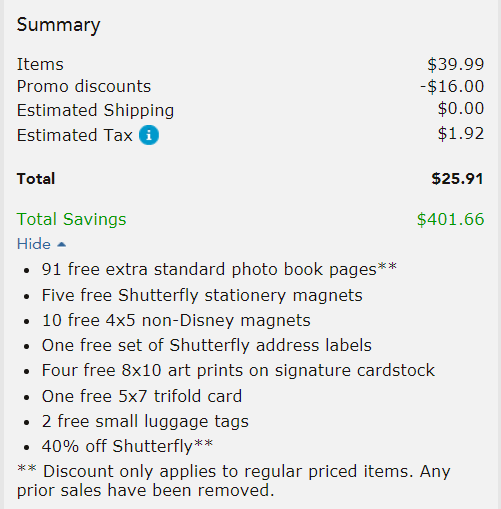Click 2 free small luggage tags

145,421
